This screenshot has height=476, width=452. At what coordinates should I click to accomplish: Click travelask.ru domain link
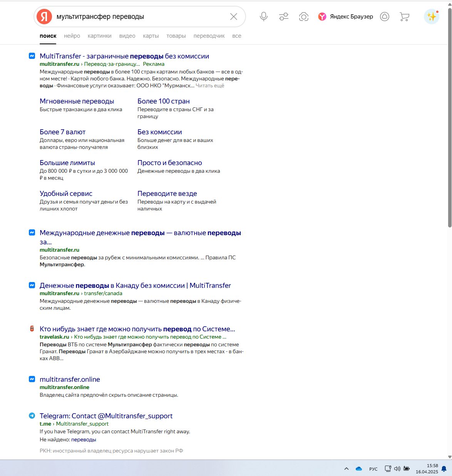tap(54, 337)
